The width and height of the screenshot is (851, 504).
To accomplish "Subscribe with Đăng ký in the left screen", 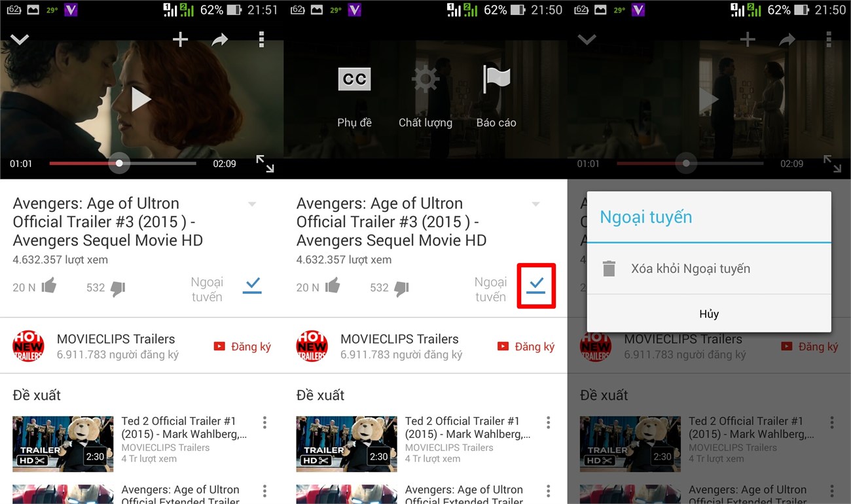I will tap(242, 346).
